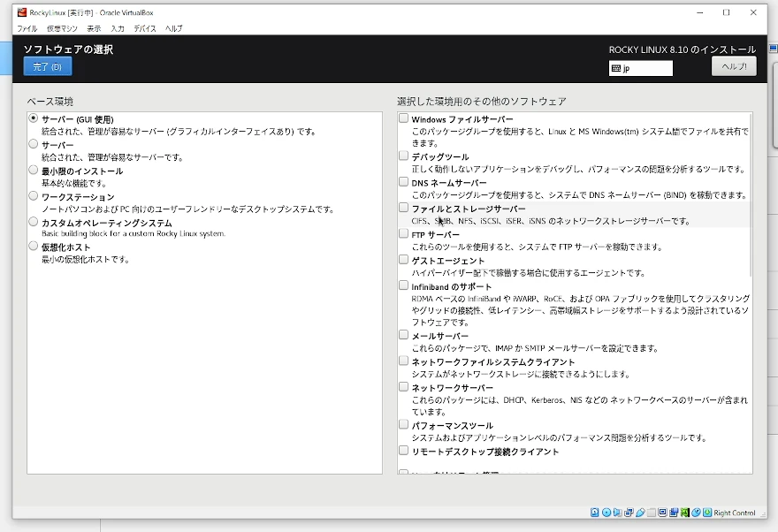Click the keyboard capture arrow icon
The image size is (778, 532).
click(707, 513)
